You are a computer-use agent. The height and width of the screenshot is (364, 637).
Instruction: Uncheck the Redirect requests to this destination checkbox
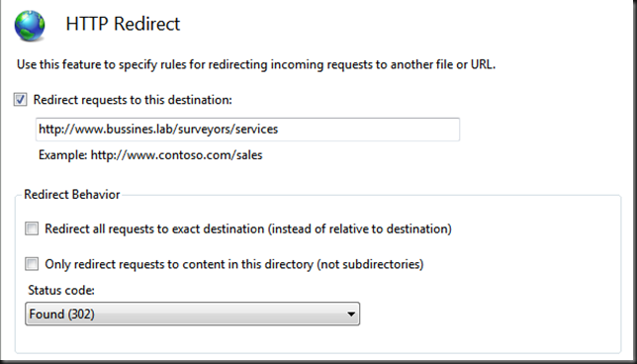coord(21,100)
